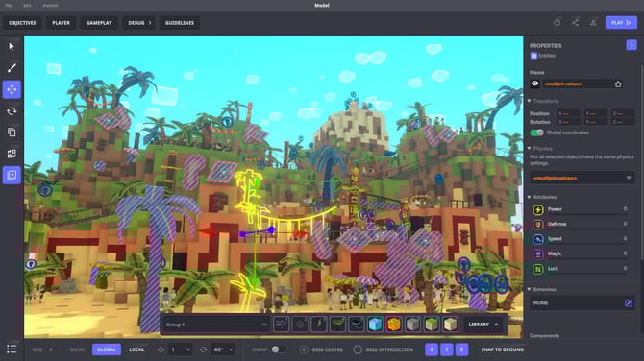Open the Objectives tab
The height and width of the screenshot is (361, 644).
tap(22, 23)
